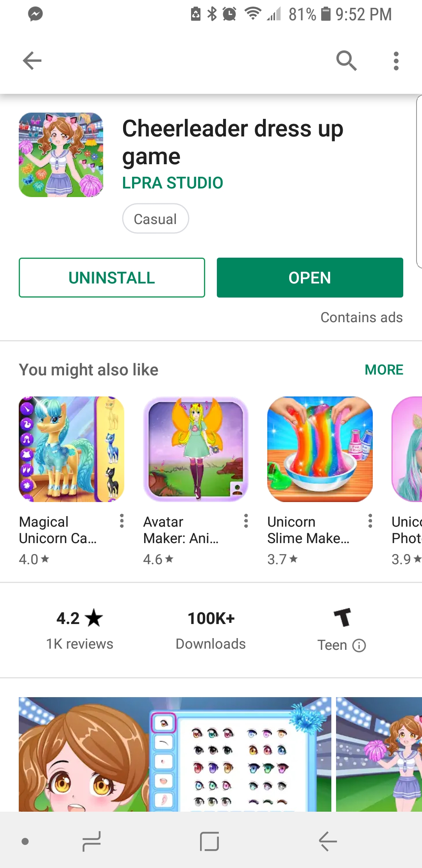Tap the back arrow in top bar
Screen dimensions: 422x868
click(32, 61)
